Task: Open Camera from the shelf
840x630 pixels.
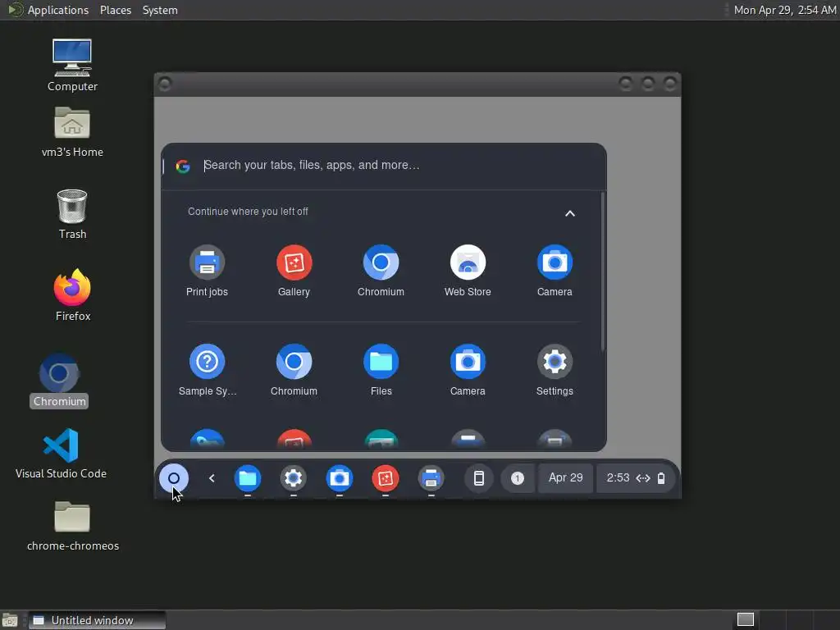Action: (339, 478)
